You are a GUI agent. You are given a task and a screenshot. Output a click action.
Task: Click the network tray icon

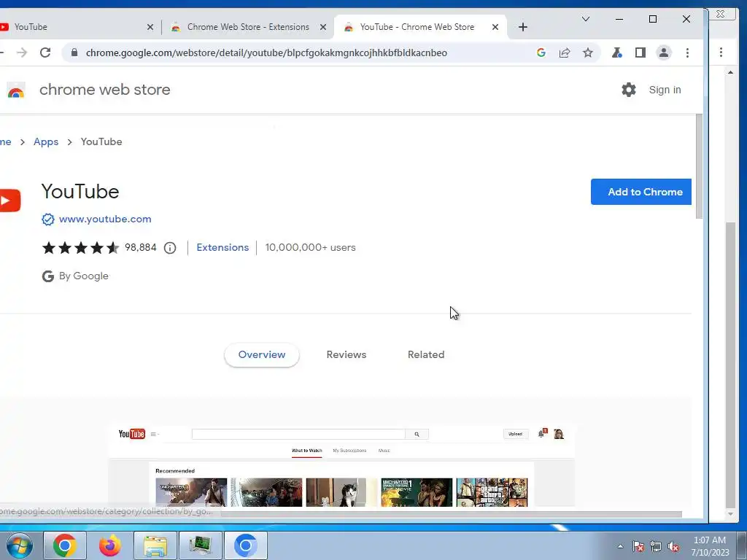click(656, 546)
